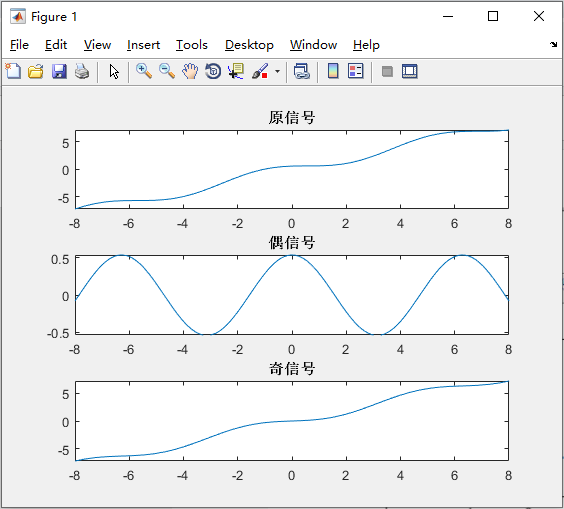Select the Data Cursor tool
Viewport: 564px width, 509px height.
click(236, 71)
